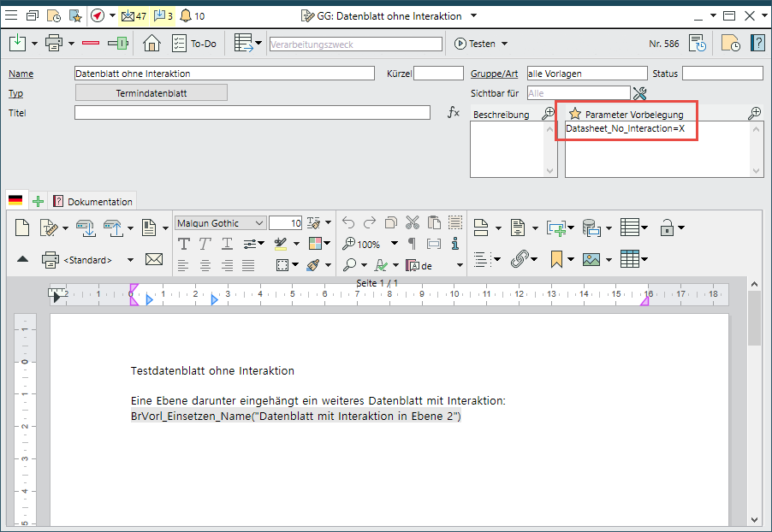772x532 pixels.
Task: Click into the Titel input field
Action: point(252,113)
